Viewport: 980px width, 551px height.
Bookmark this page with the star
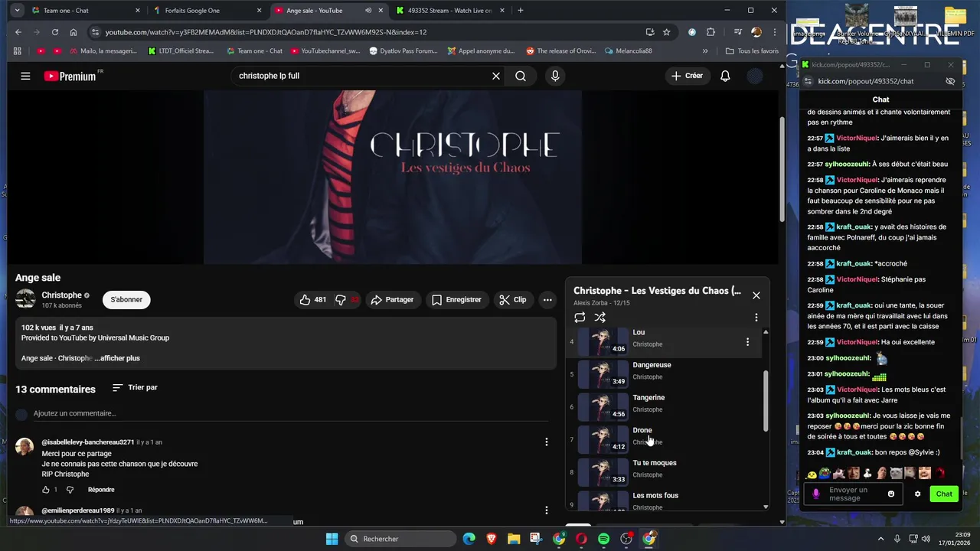point(667,32)
